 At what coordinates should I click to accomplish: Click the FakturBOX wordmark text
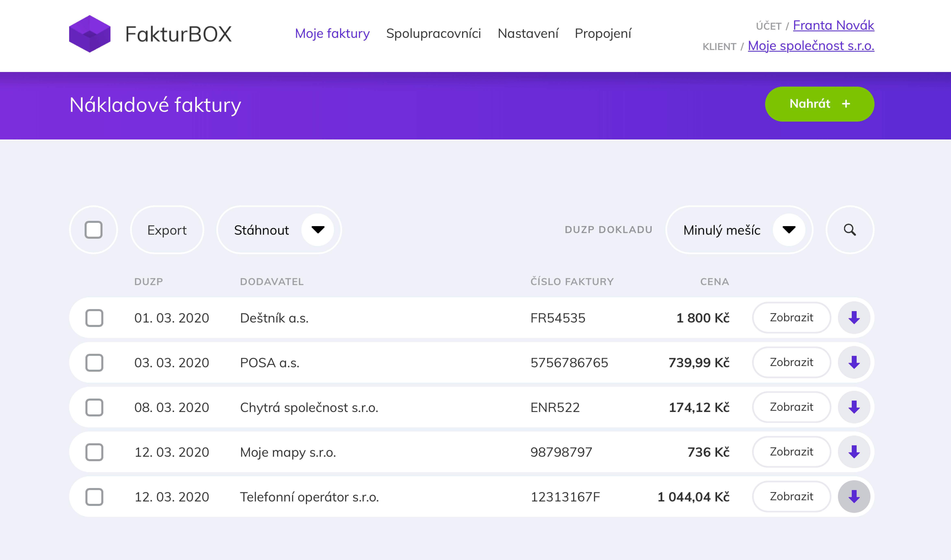pos(179,34)
